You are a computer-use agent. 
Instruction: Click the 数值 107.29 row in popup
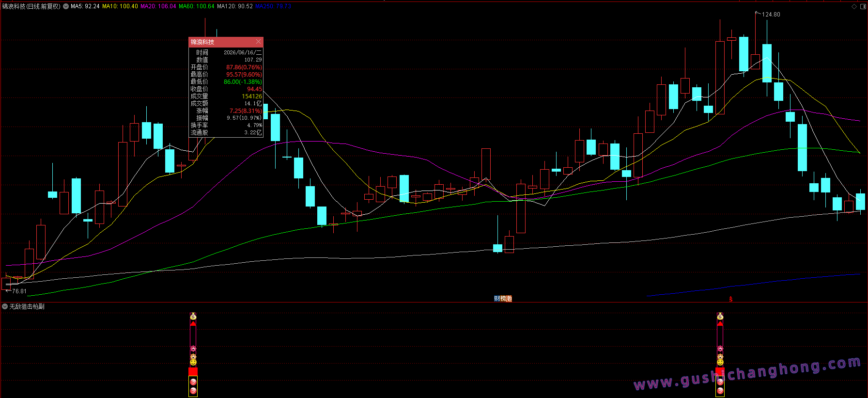click(226, 60)
